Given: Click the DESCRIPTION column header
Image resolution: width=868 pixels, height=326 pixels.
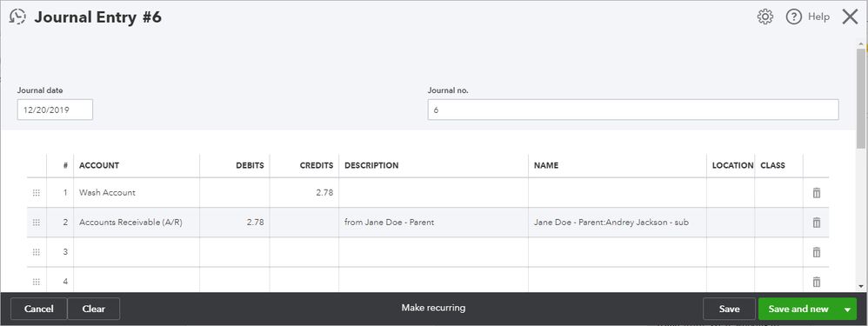Looking at the screenshot, I should (x=371, y=165).
